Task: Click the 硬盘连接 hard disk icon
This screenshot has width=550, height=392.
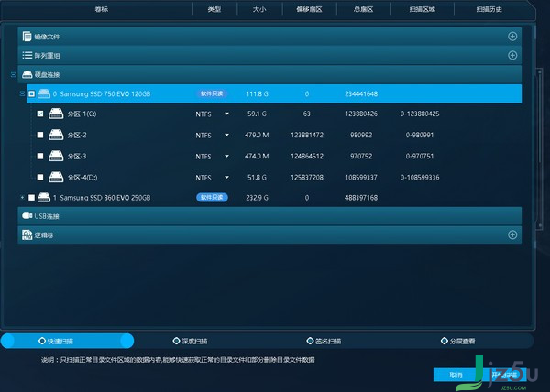Action: (x=27, y=74)
